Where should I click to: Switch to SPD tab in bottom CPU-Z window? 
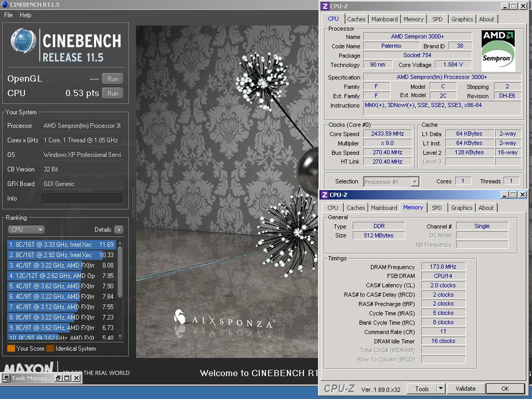(x=437, y=208)
